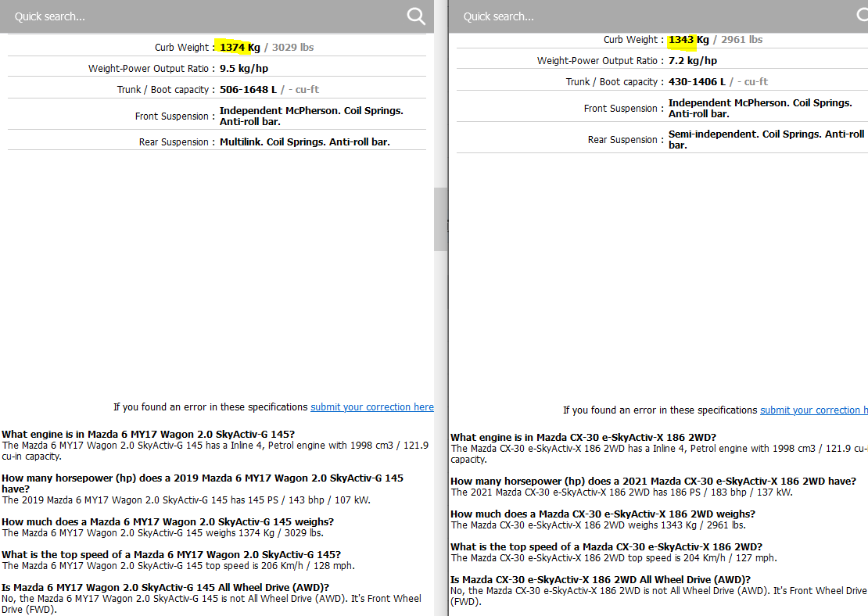
Task: Click the search magnifier icon in left pane
Action: (x=416, y=16)
